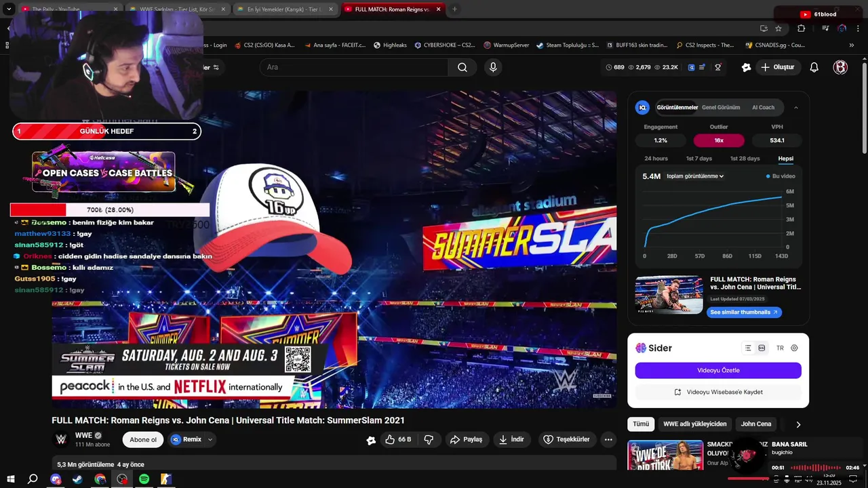Bookmark this page with the star icon
The height and width of the screenshot is (488, 868).
(778, 28)
